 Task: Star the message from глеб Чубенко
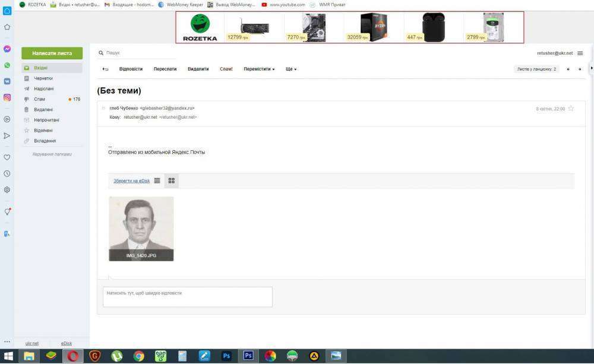571,109
